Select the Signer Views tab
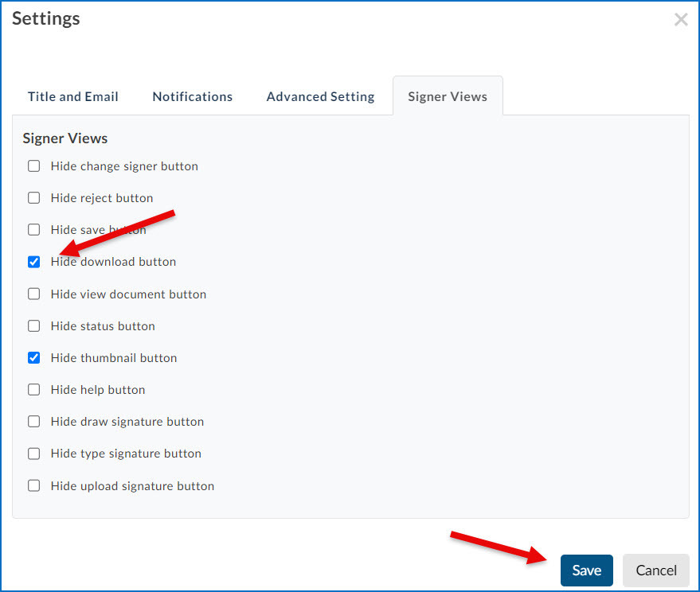Viewport: 700px width, 592px height. point(448,96)
